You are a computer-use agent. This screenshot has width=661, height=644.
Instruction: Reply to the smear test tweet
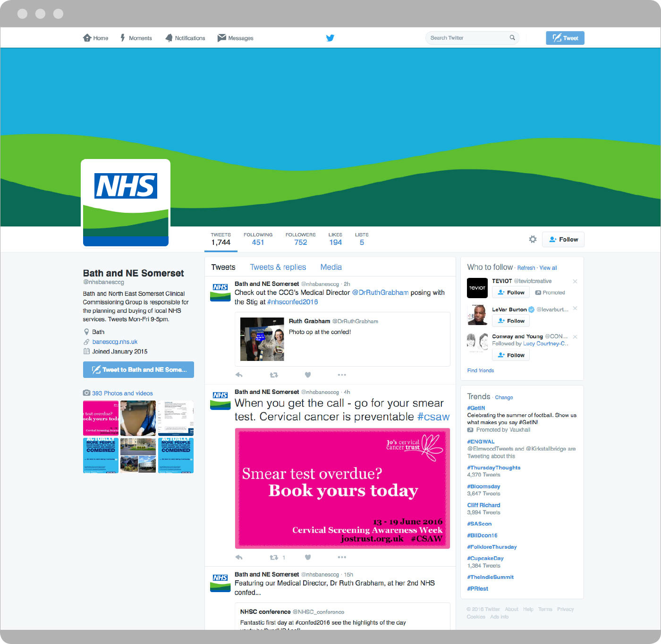pyautogui.click(x=239, y=557)
